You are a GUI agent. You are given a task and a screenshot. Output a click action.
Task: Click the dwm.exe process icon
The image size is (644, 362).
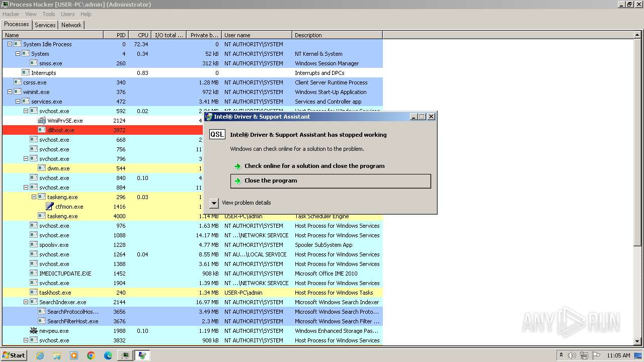(x=42, y=168)
